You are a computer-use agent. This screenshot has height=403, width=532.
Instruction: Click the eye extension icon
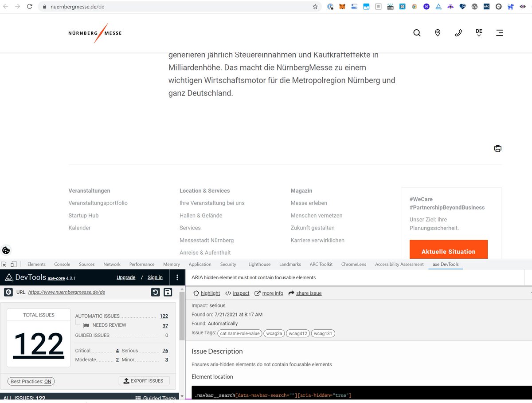[522, 7]
